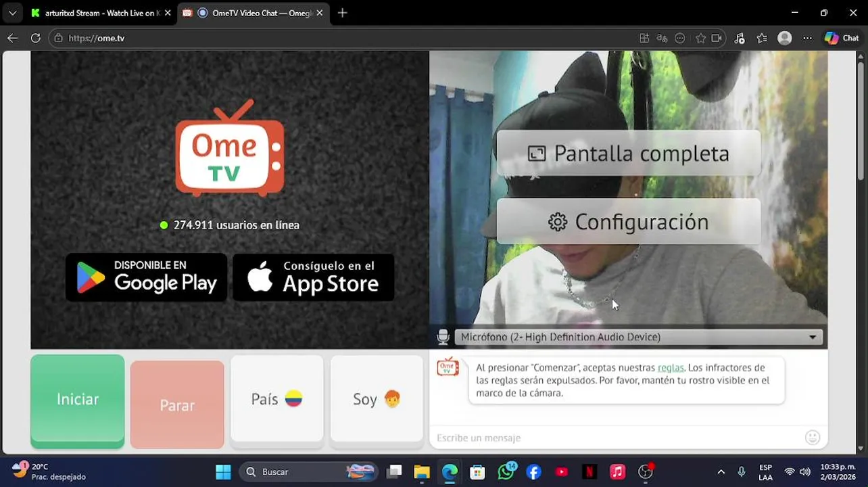The width and height of the screenshot is (868, 487).
Task: Open the media control music icon
Action: pos(740,38)
